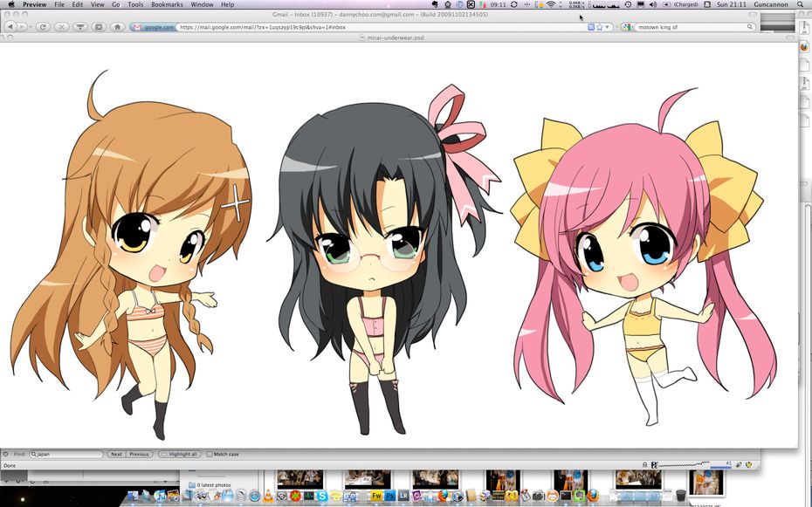Click the URL address bar
The image size is (812, 507).
375,27
